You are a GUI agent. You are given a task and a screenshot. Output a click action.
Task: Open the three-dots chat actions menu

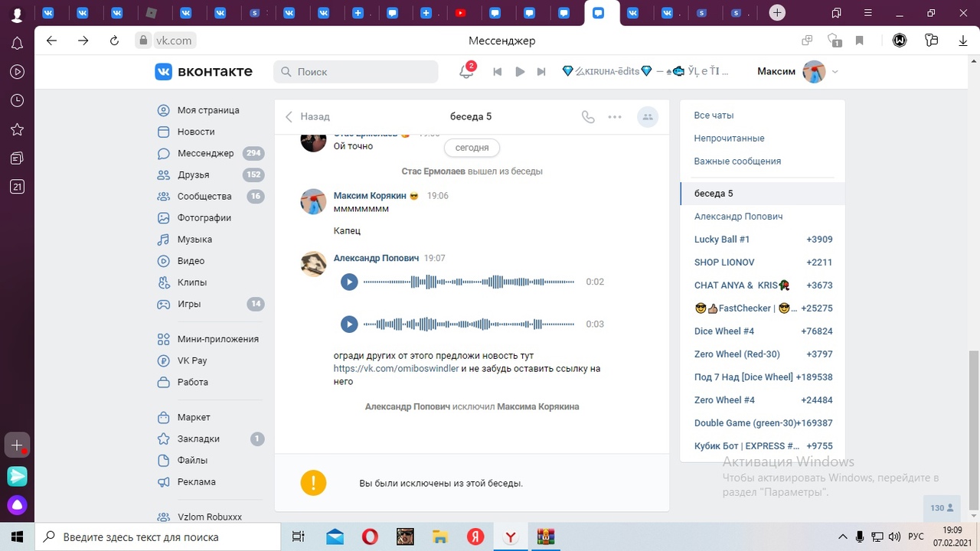coord(615,117)
